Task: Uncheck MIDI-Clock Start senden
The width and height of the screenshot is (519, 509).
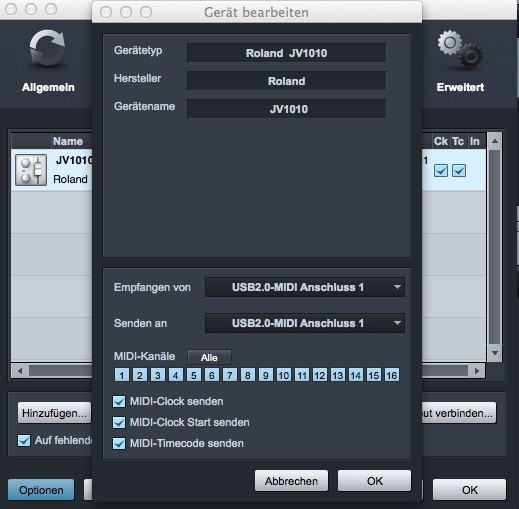Action: click(x=119, y=423)
